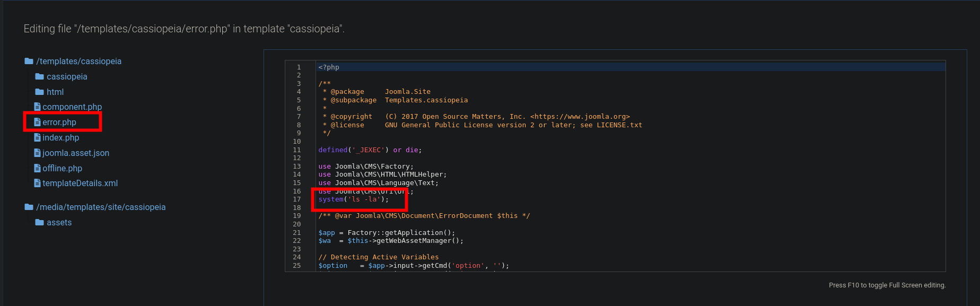Open joomla.asset.json from the tree

tap(76, 153)
